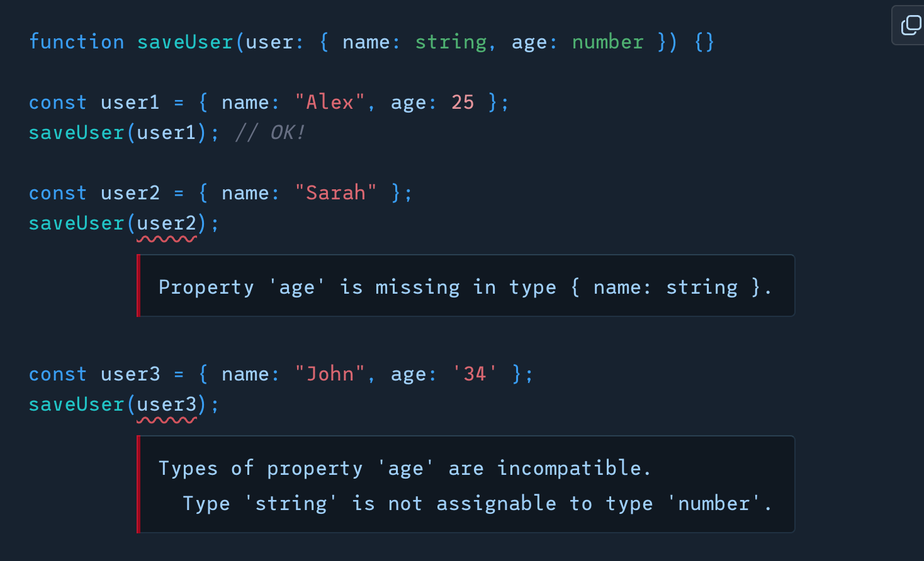Screen dimensions: 924x561
Task: Click the "Types of property 'age'" error line
Action: 404,469
